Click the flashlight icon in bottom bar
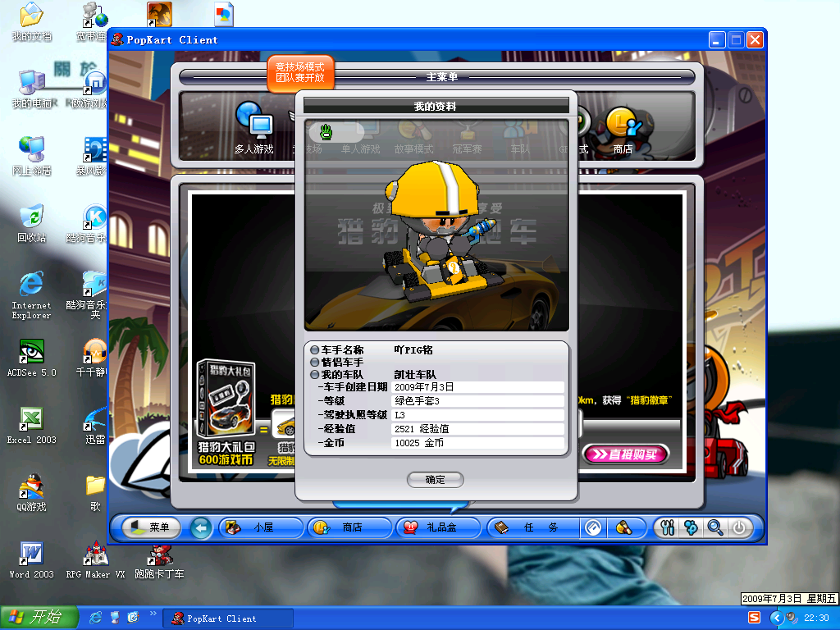 [623, 527]
